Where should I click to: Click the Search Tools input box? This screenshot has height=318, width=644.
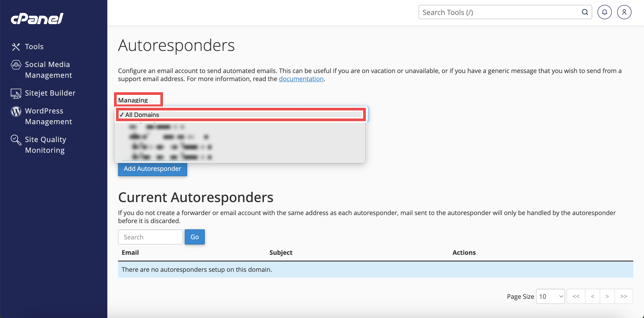click(500, 12)
